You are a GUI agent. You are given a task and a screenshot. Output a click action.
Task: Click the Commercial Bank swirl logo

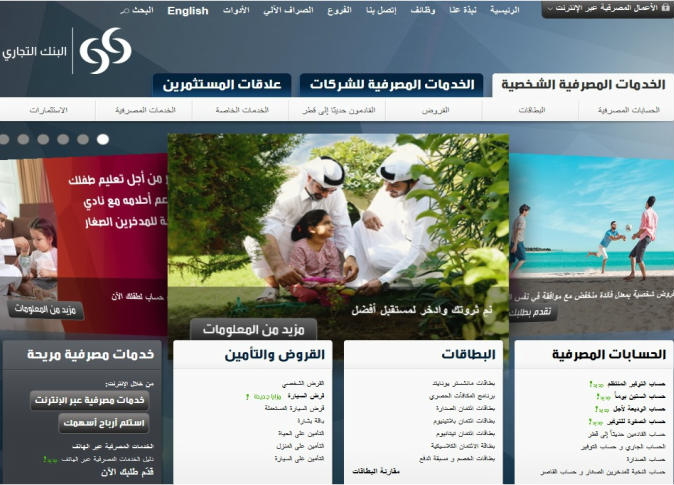click(x=105, y=50)
